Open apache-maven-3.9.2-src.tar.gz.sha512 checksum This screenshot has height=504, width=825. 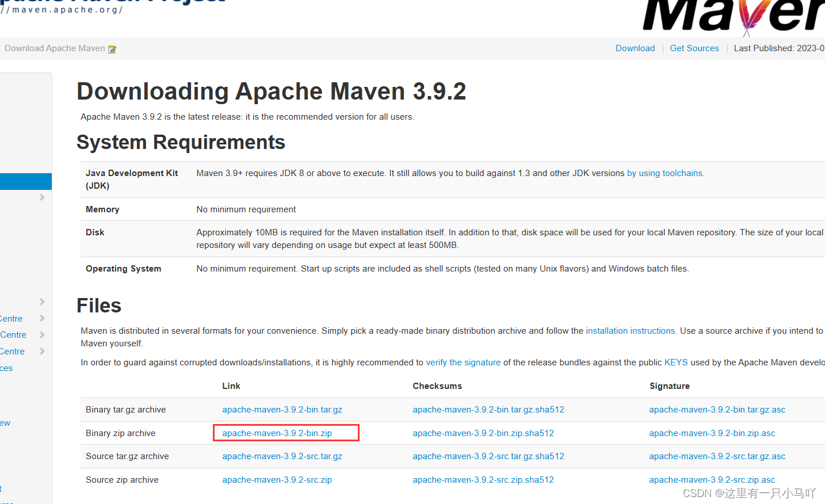click(x=488, y=456)
